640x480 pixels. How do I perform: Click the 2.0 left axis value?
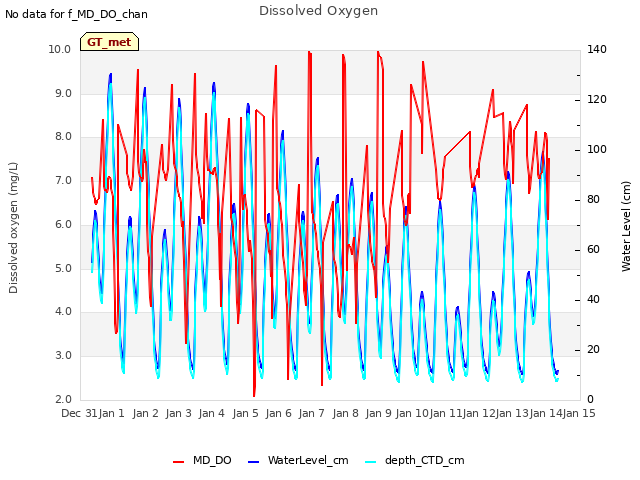63,399
